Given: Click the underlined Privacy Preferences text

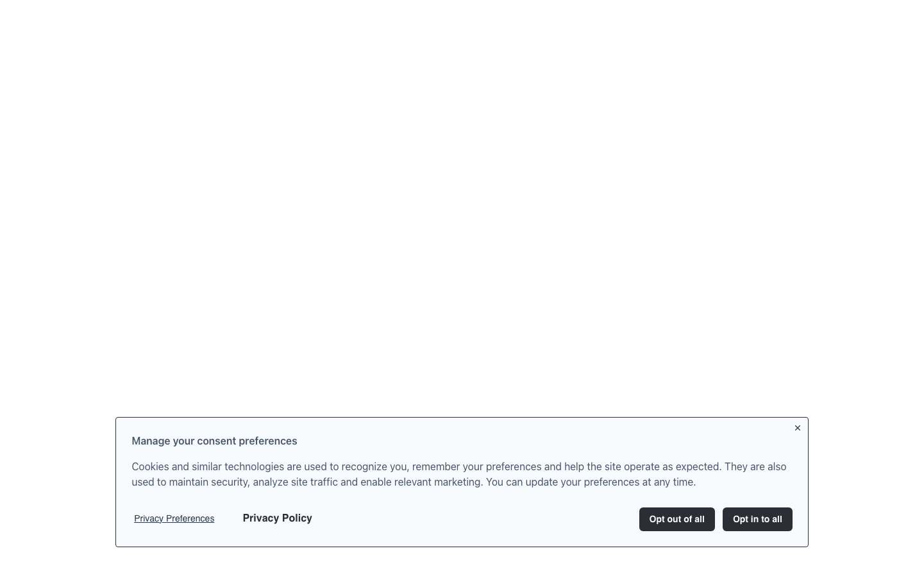Looking at the screenshot, I should point(174,518).
